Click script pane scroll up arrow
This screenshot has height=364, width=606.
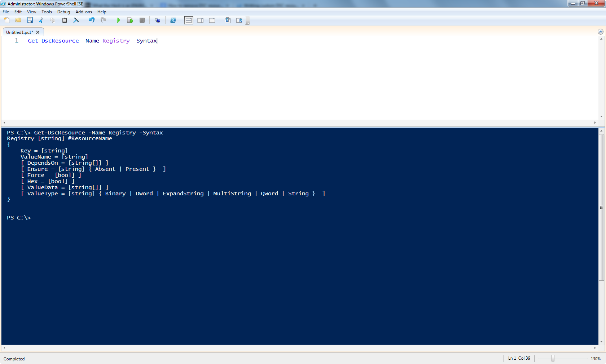601,39
